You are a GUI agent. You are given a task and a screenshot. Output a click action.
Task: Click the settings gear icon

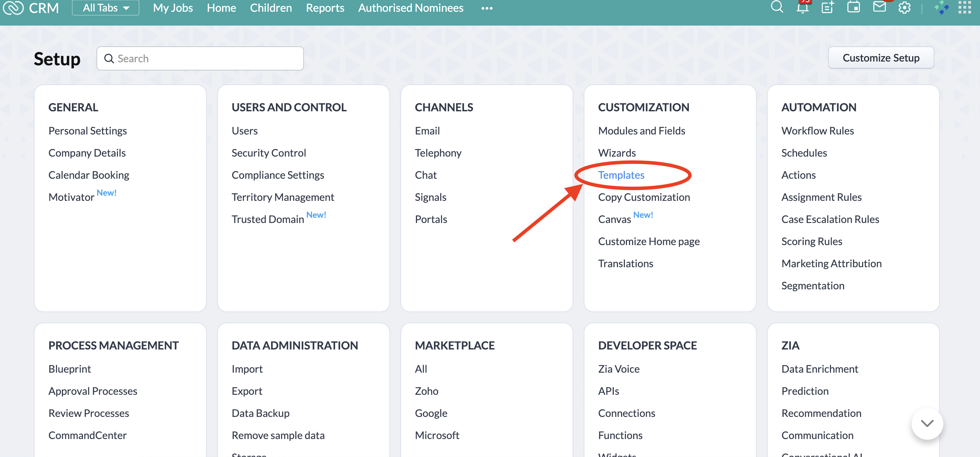pos(904,8)
